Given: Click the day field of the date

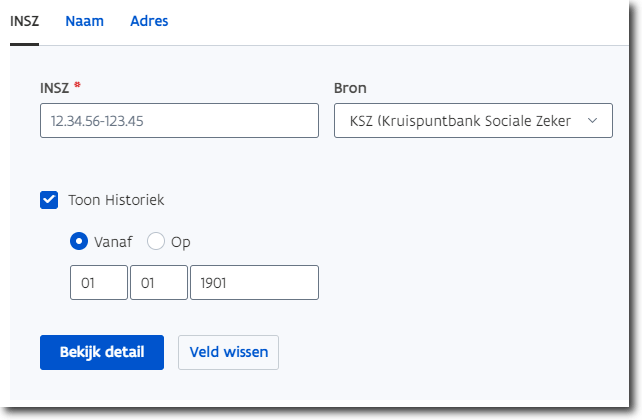Looking at the screenshot, I should [99, 283].
